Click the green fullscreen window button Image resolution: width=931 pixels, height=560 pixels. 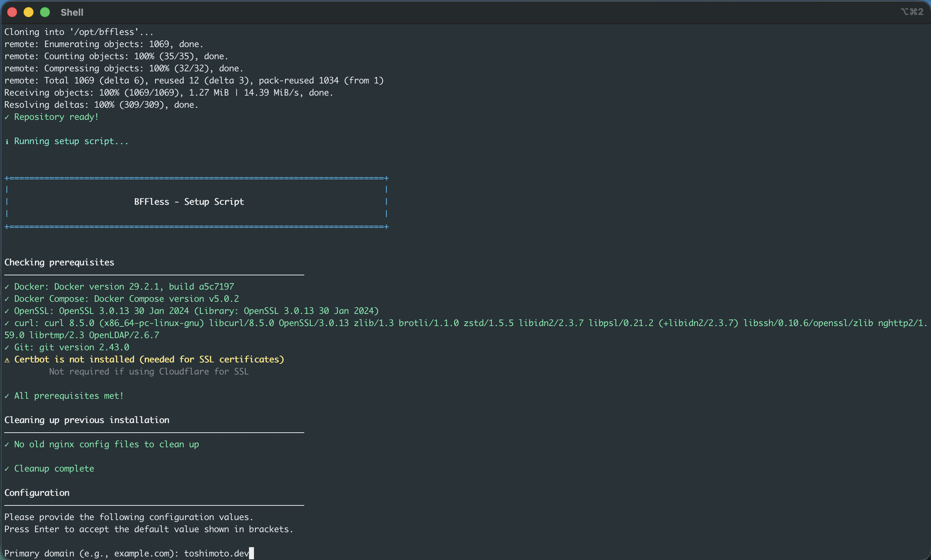click(45, 12)
